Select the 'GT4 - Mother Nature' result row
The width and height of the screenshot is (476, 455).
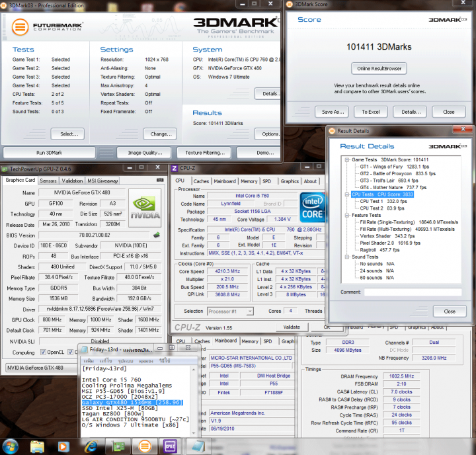click(393, 187)
